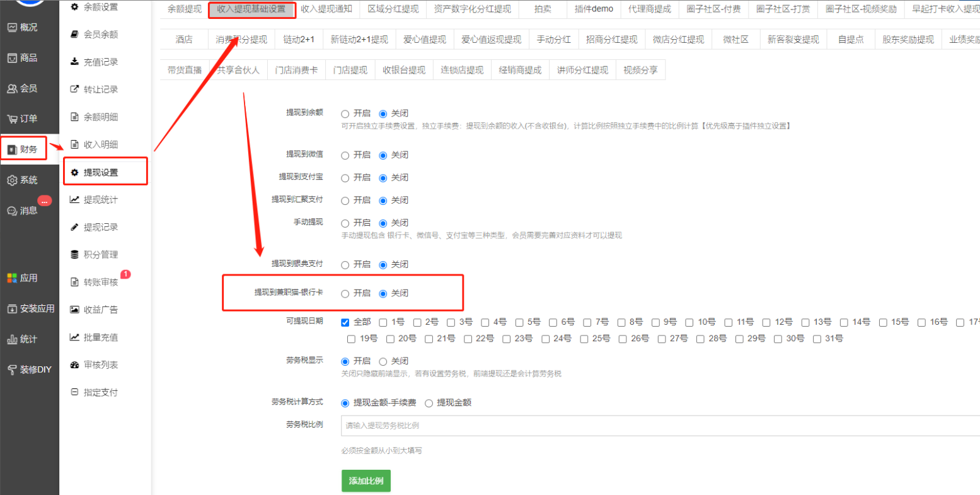
Task: Select the 会员 members icon
Action: click(x=12, y=89)
